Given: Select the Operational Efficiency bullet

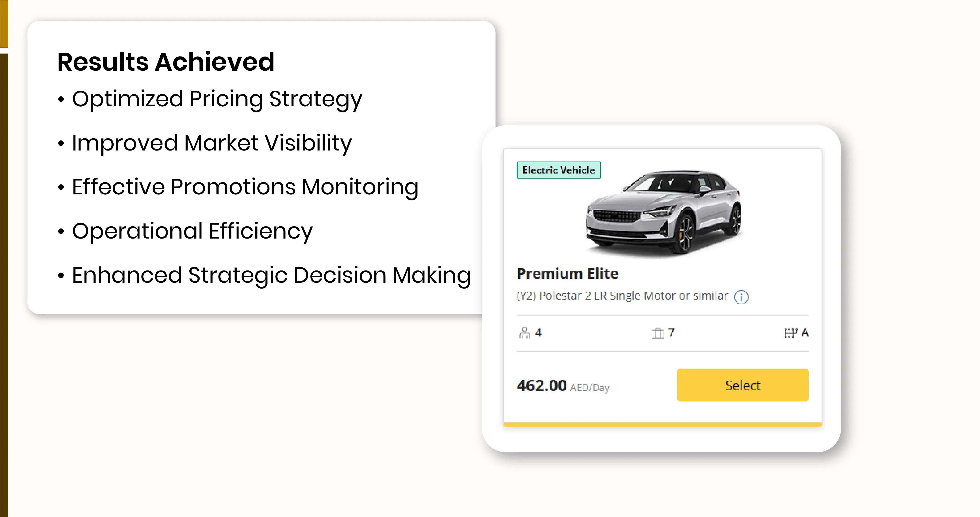Looking at the screenshot, I should tap(192, 231).
